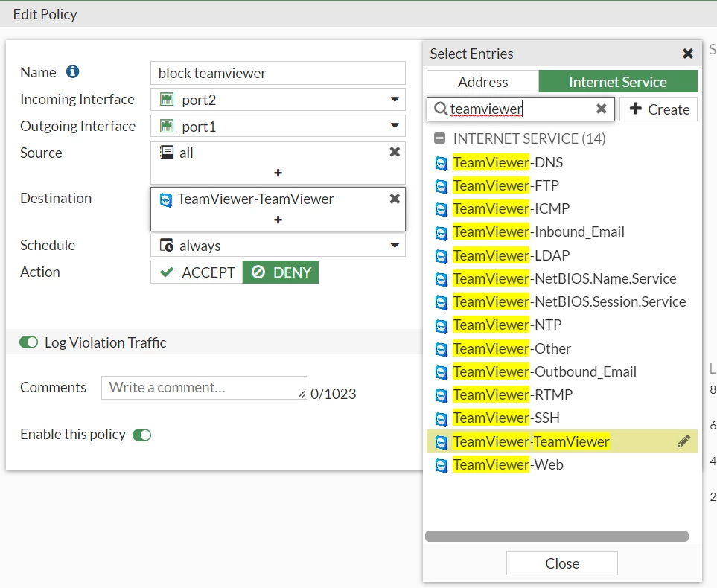717x588 pixels.
Task: Click the always schedule clock icon
Action: pos(167,245)
